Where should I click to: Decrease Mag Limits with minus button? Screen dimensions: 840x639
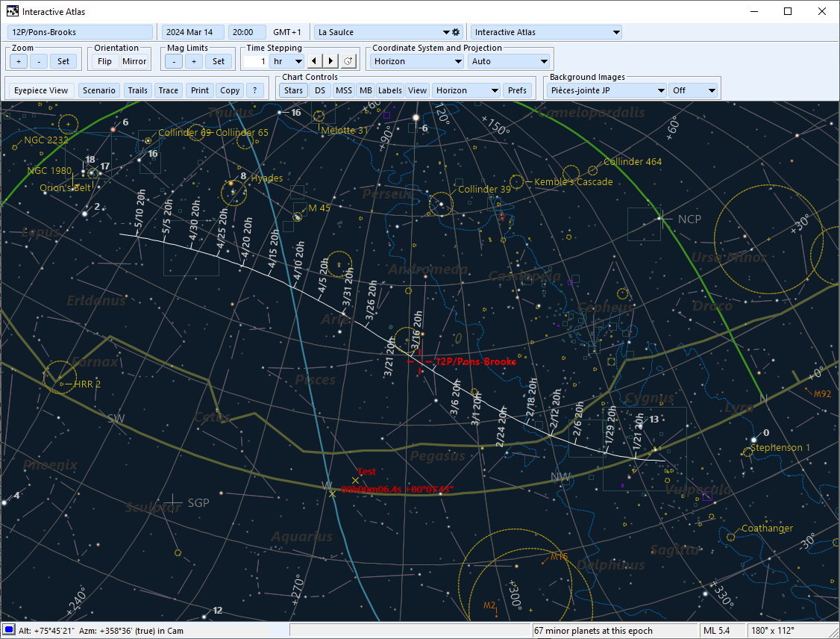174,61
